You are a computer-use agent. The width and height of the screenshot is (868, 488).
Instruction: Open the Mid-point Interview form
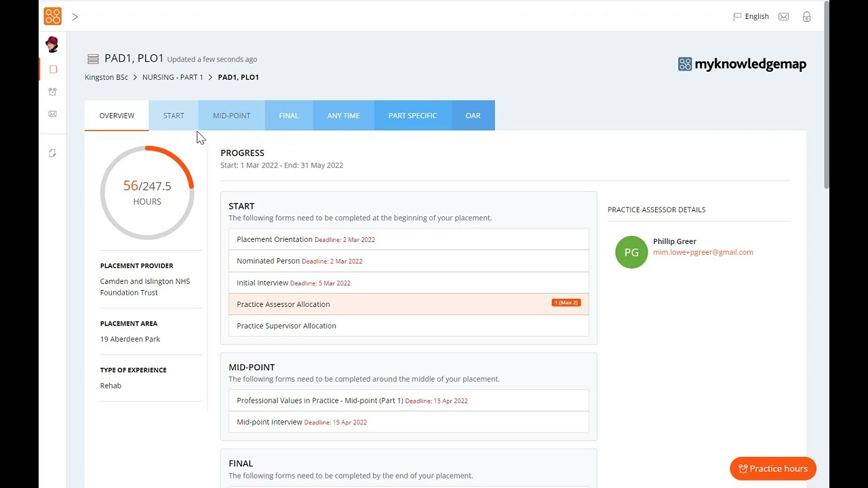coord(409,422)
